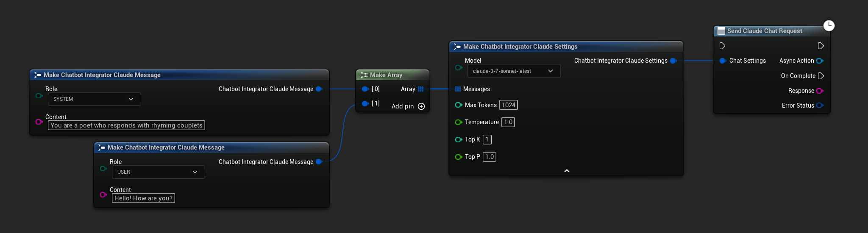Viewport: 868px width, 233px height.
Task: Click the Temperature value field
Action: (508, 122)
